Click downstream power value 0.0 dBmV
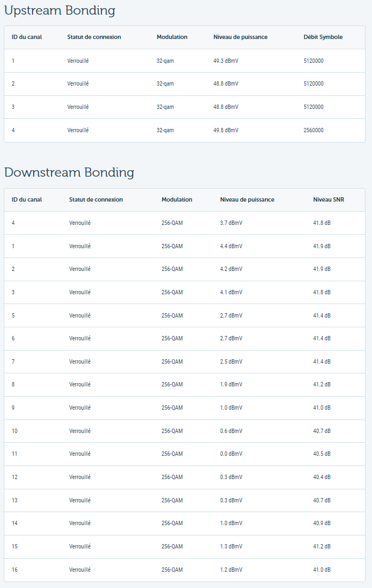 click(231, 454)
